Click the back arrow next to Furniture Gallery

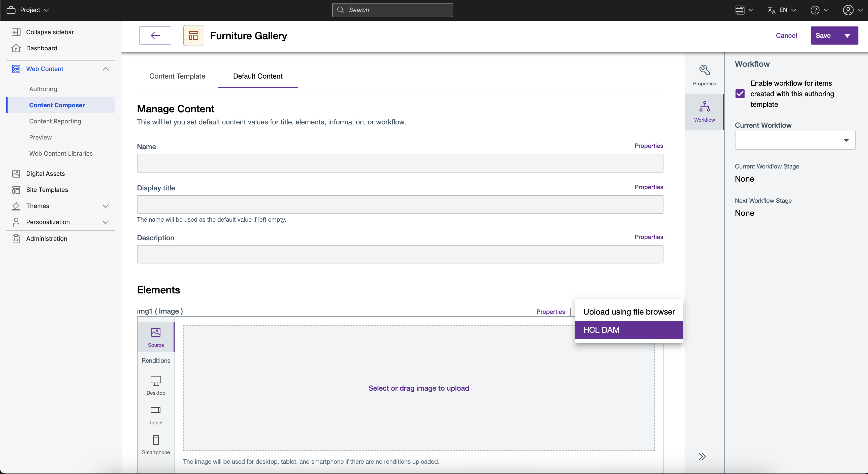[155, 35]
